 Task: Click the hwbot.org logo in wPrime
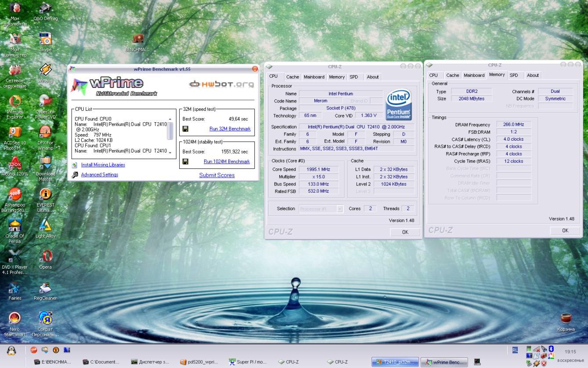click(x=221, y=84)
